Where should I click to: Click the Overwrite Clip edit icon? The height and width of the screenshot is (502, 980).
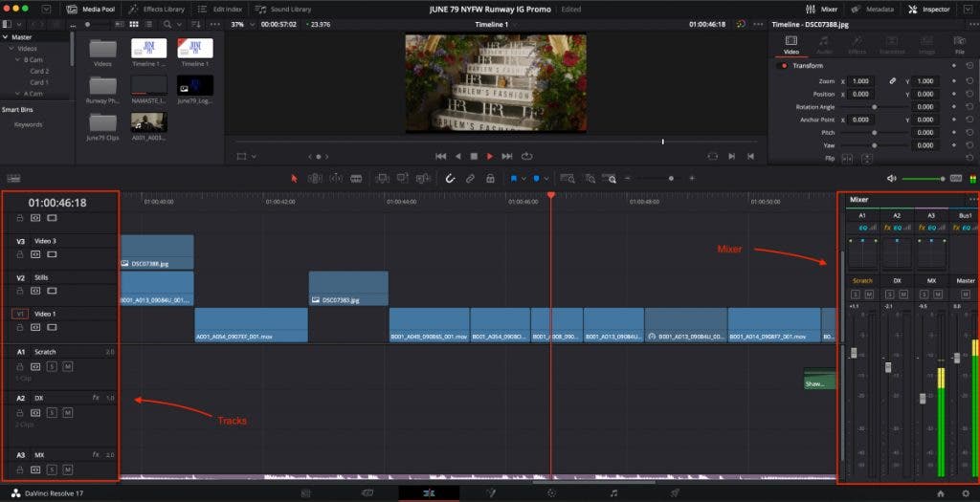tap(403, 179)
